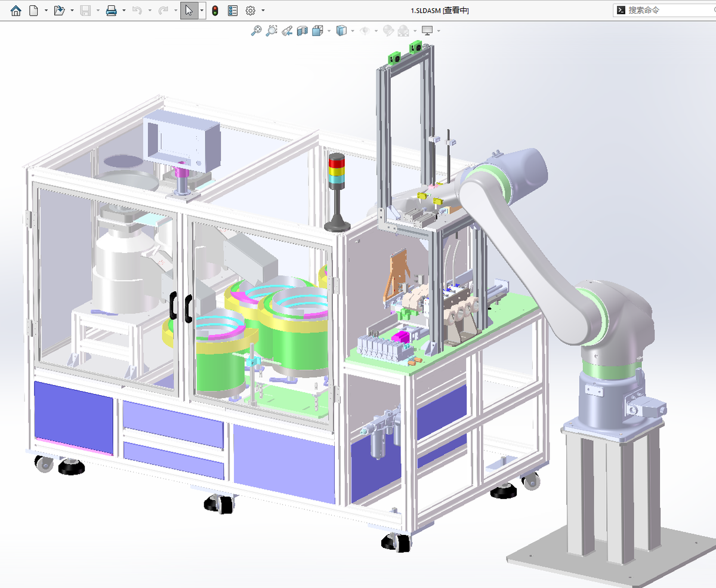
Task: Click the Undo arrow icon
Action: [137, 10]
